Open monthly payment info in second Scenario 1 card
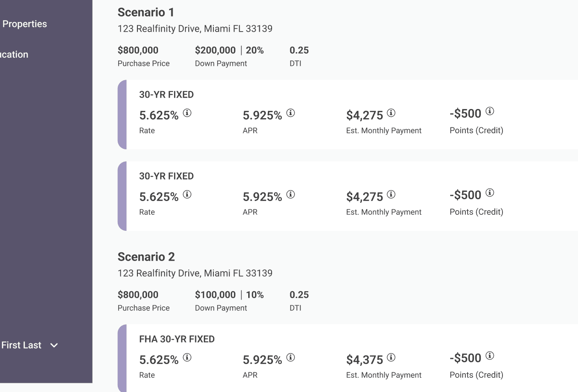Screen dimensions: 578x392 391,194
